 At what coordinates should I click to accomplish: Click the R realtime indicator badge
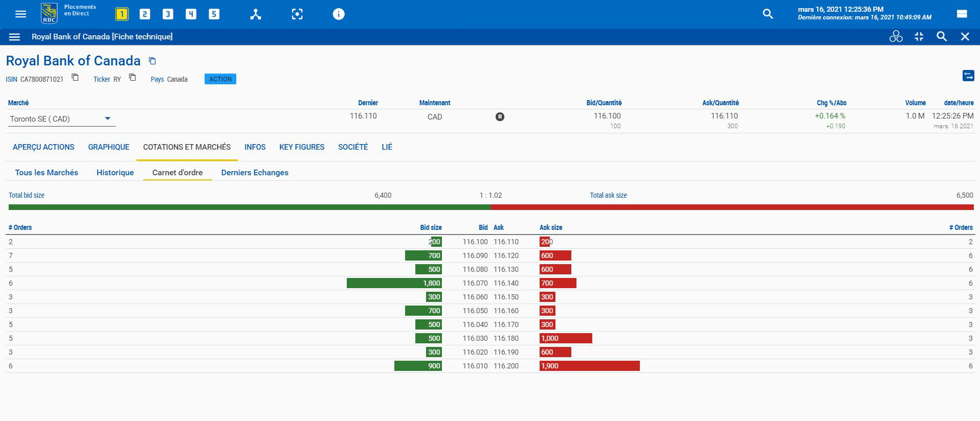tap(500, 116)
